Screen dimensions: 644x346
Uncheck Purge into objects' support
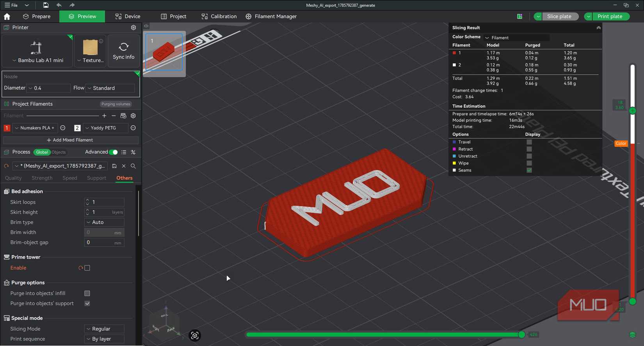(87, 303)
